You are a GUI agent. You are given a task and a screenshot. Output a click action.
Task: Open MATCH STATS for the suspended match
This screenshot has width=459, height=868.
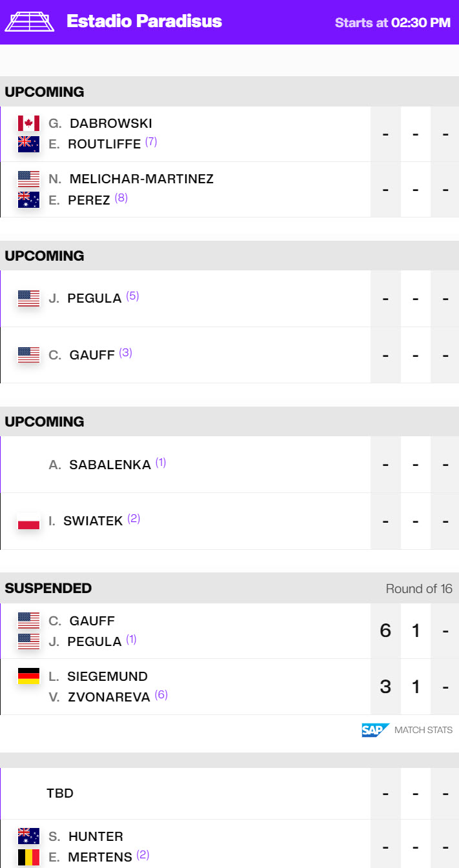tap(423, 729)
